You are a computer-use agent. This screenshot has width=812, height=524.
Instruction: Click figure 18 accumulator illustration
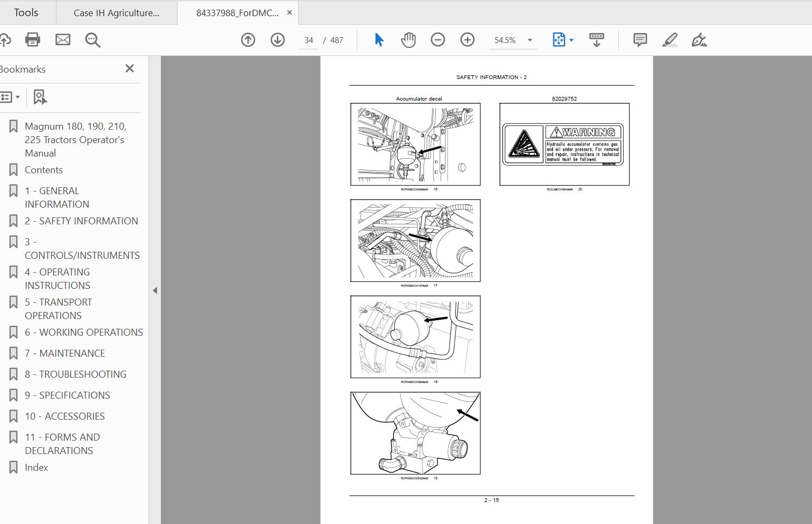415,337
